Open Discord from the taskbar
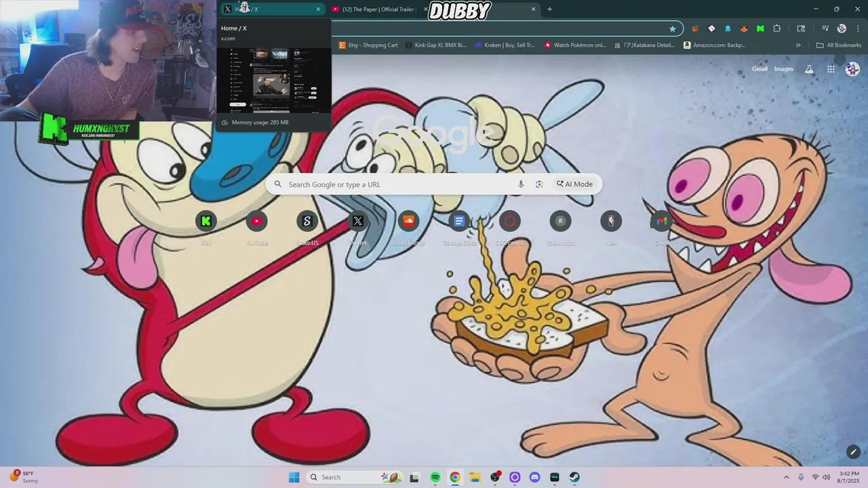 pyautogui.click(x=534, y=477)
